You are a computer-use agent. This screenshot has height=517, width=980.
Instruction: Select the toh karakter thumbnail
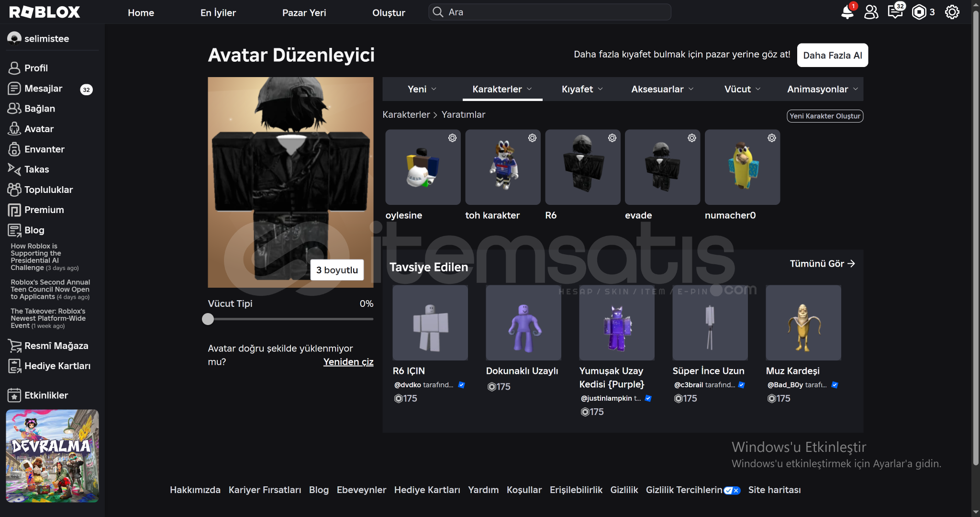(x=503, y=167)
